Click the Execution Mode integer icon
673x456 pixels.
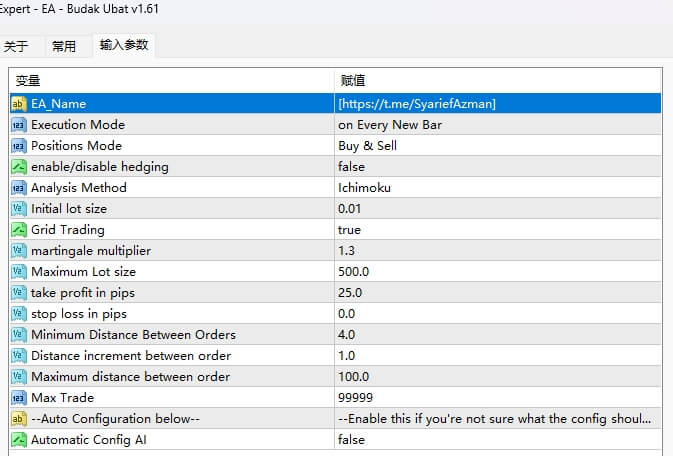(x=19, y=125)
